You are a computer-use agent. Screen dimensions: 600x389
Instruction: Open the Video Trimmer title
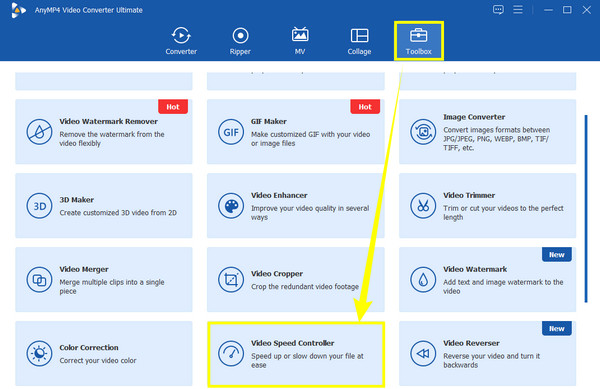tap(469, 195)
